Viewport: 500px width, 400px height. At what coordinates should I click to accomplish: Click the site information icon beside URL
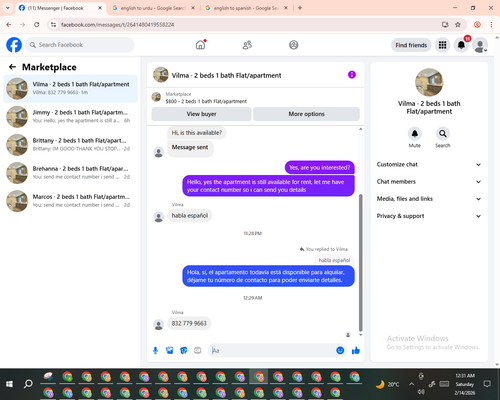[53, 25]
